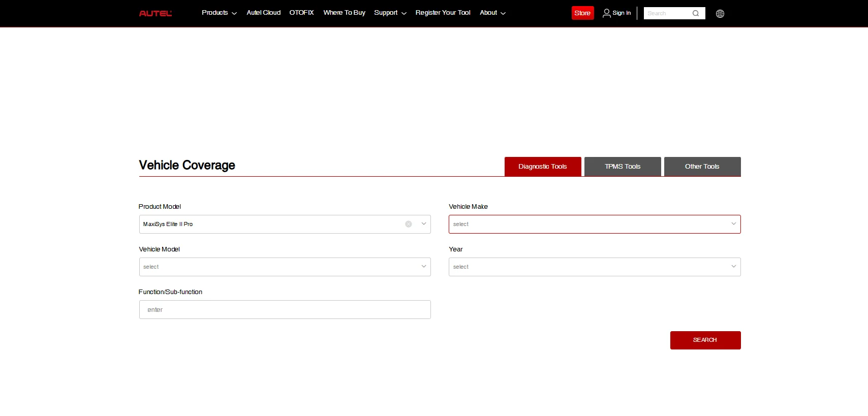Expand the Support menu
Image resolution: width=868 pixels, height=416 pixels.
point(390,13)
